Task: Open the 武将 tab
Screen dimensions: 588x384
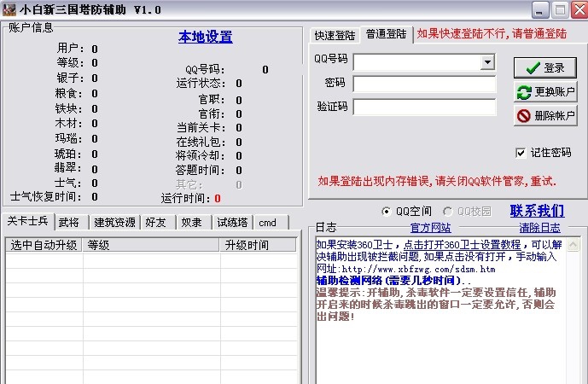Action: (71, 223)
